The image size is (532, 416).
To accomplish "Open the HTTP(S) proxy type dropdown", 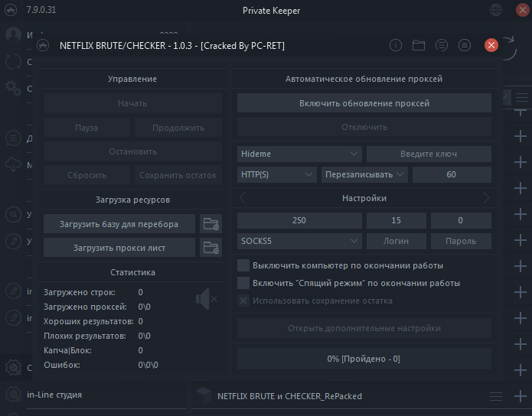I will (x=277, y=174).
